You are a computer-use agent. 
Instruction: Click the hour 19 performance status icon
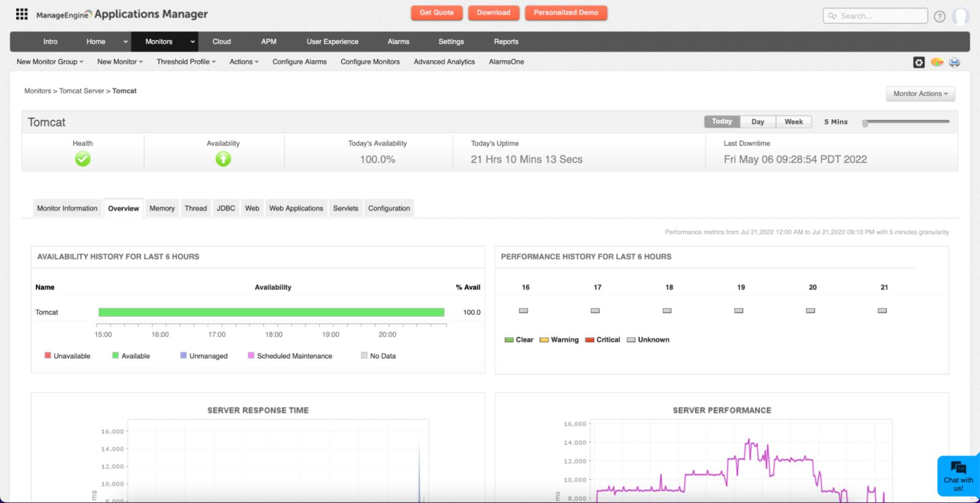[739, 311]
